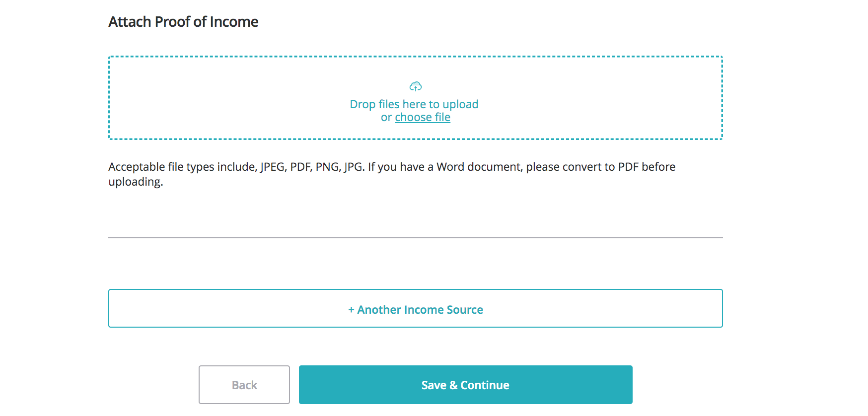
Task: Click the word "Continue" on the teal button
Action: pos(485,385)
